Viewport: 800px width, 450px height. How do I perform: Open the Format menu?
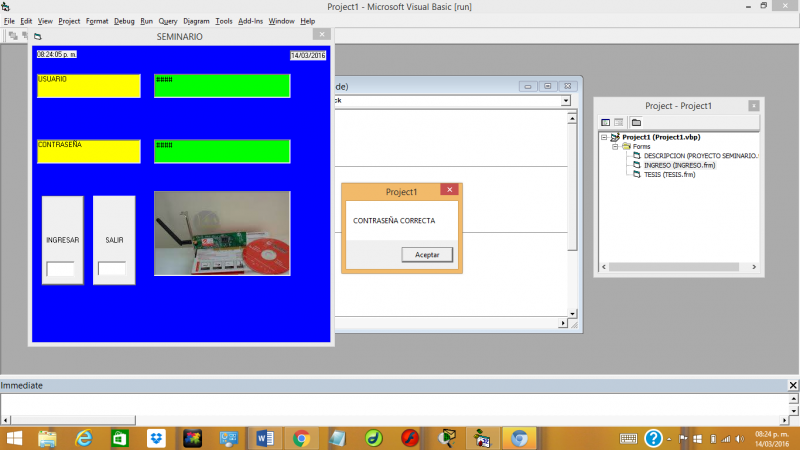click(97, 21)
